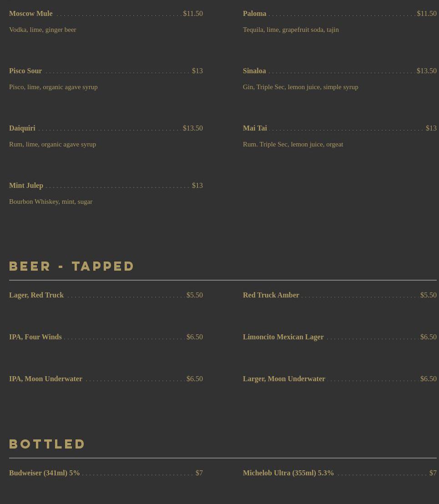Click the Sinaloa $13.50 price
Viewport: 439px width, 504px height.
(426, 71)
